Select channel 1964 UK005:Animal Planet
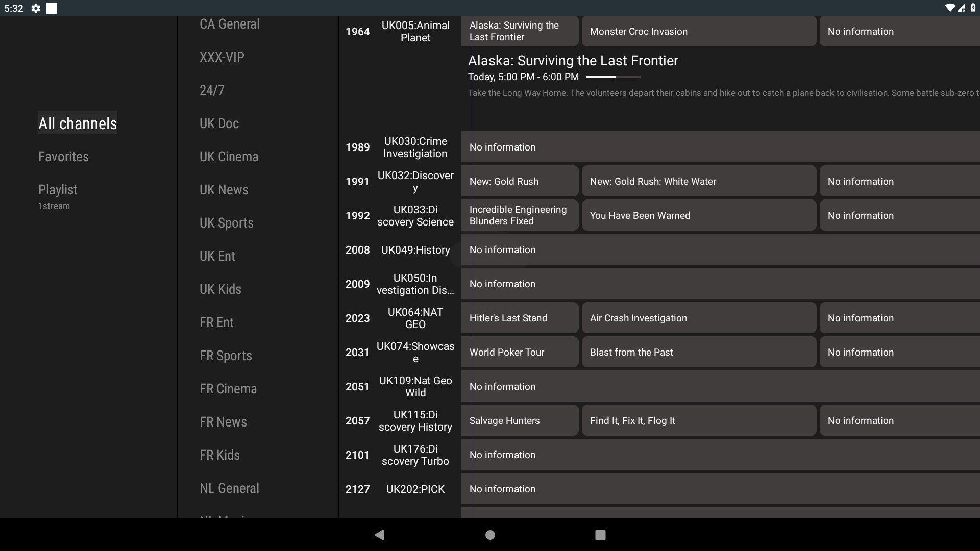 [x=398, y=31]
